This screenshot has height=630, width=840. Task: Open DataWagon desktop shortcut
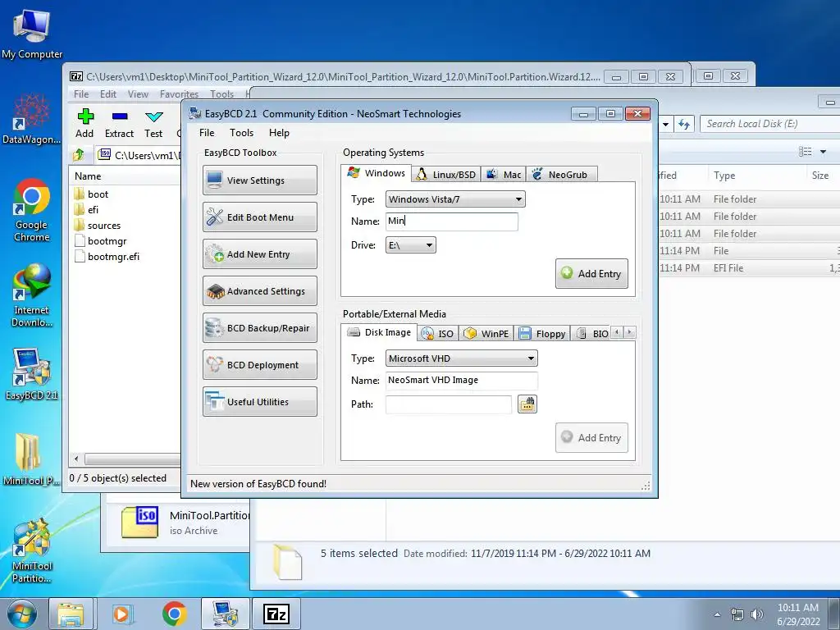point(32,119)
